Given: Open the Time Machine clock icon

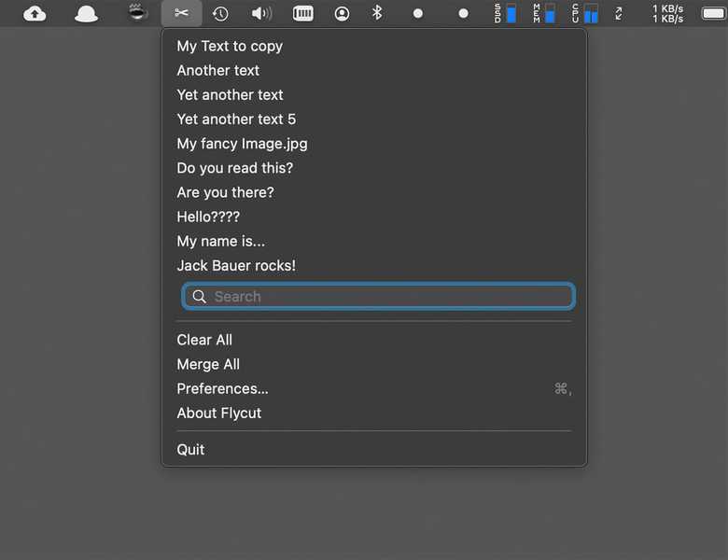Looking at the screenshot, I should 220,13.
